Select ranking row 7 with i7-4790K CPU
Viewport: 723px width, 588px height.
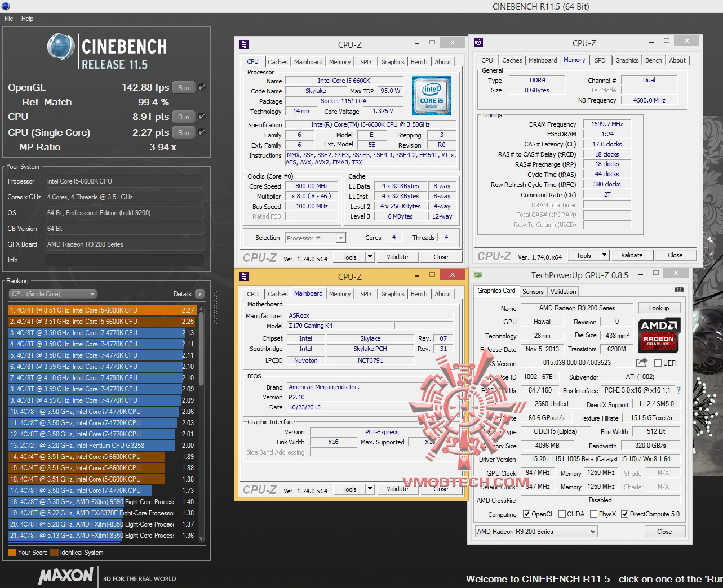(101, 378)
